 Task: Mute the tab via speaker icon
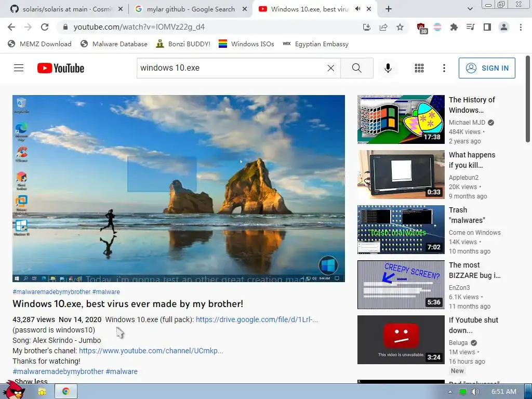point(357,9)
